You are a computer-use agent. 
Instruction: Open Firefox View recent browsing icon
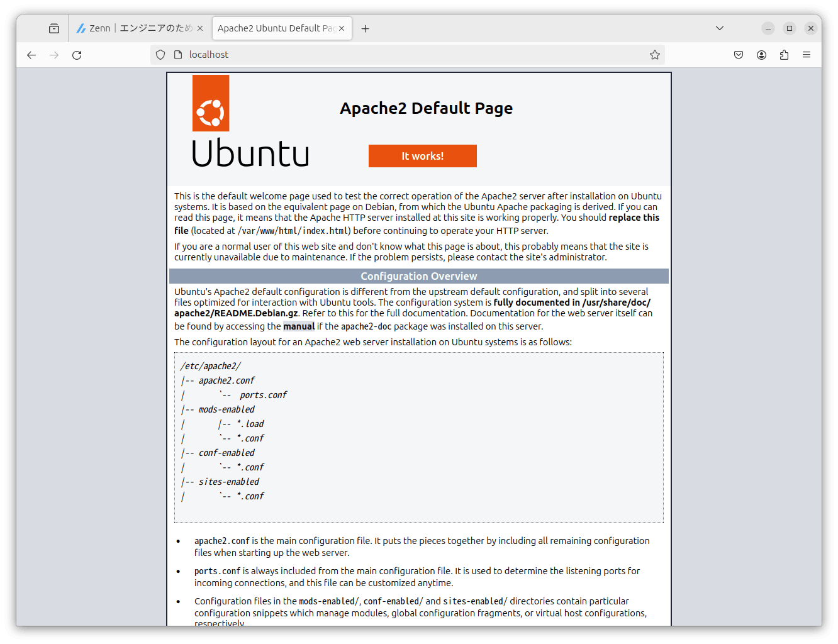pyautogui.click(x=54, y=28)
